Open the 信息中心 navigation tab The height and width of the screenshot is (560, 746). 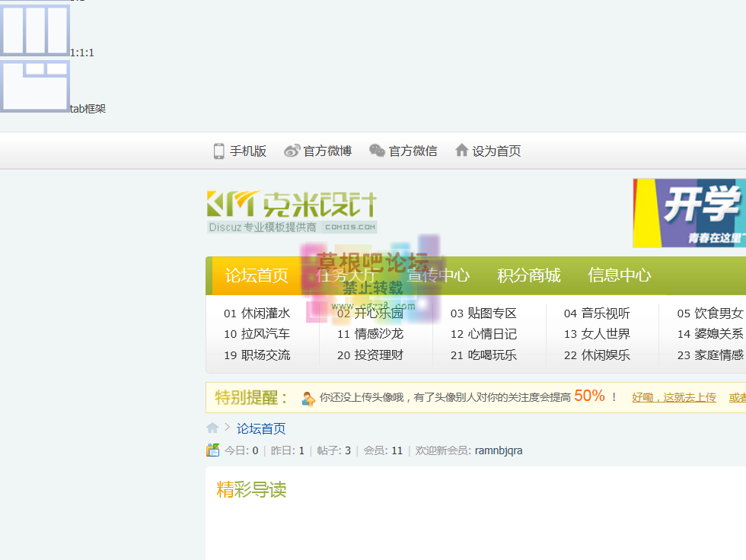(x=619, y=275)
